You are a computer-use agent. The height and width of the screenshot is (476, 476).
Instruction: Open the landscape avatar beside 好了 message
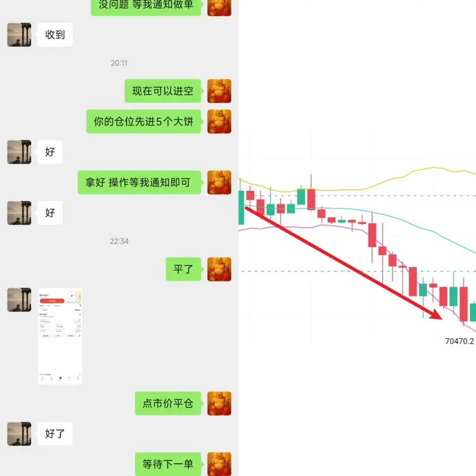click(19, 434)
